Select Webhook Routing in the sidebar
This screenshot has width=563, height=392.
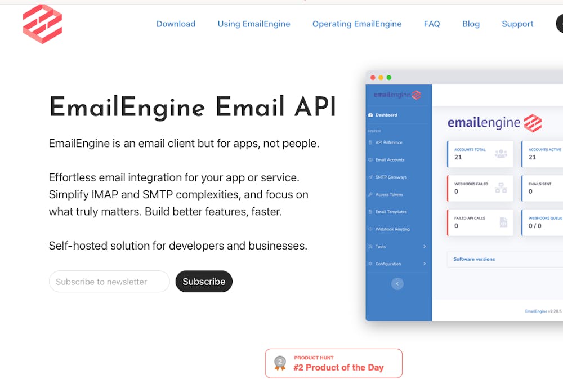392,229
